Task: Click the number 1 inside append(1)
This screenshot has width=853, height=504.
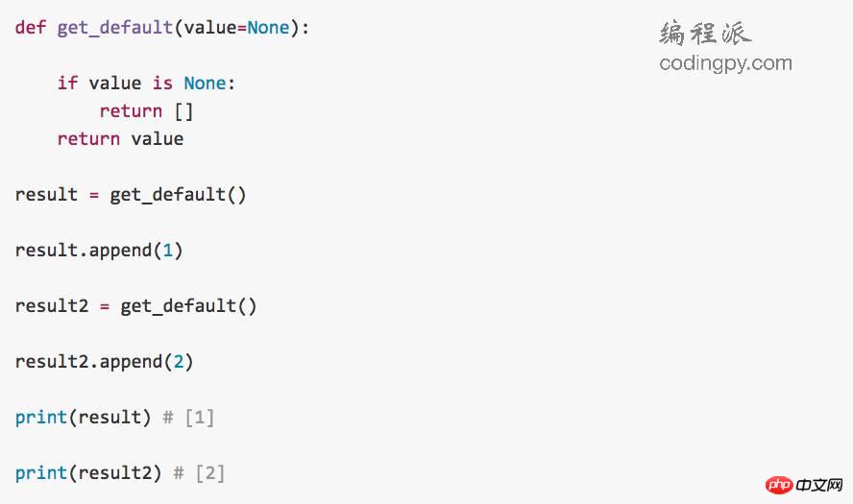Action: pyautogui.click(x=167, y=251)
